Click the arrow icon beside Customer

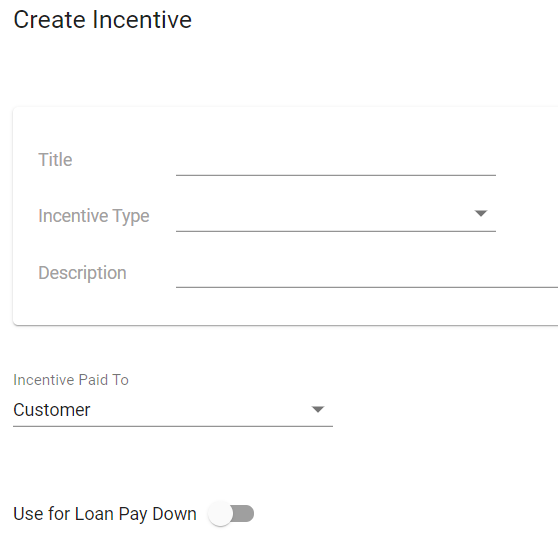coord(318,409)
